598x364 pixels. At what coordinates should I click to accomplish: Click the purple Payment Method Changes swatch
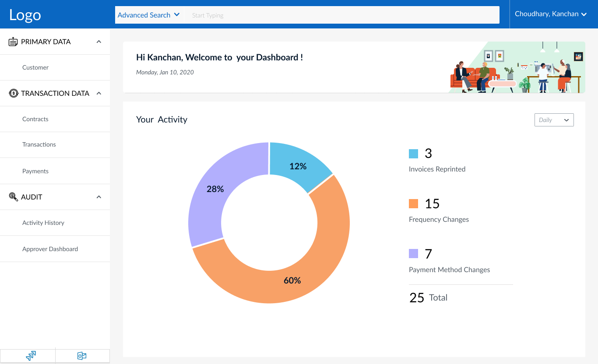point(413,254)
